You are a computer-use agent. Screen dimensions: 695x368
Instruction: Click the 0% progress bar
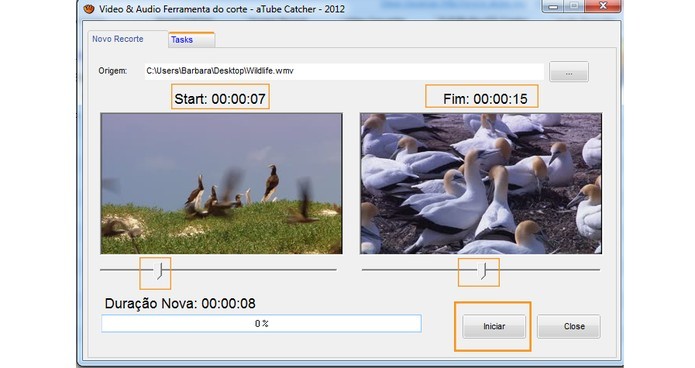coord(261,324)
